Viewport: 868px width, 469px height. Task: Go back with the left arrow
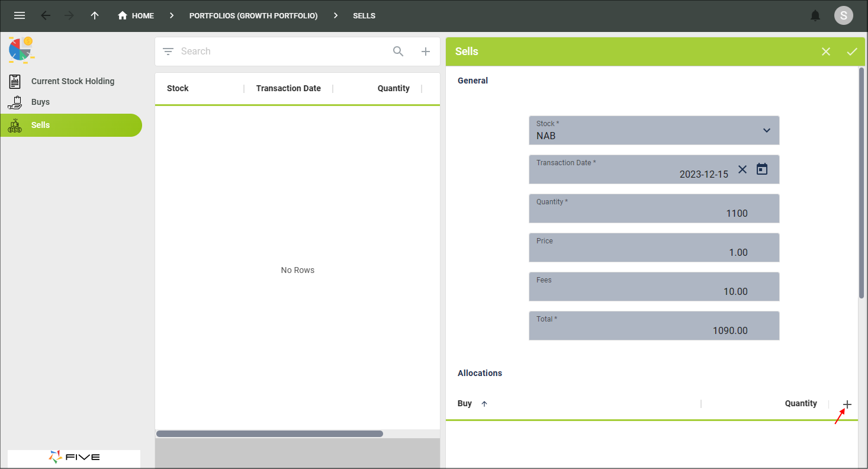tap(46, 16)
